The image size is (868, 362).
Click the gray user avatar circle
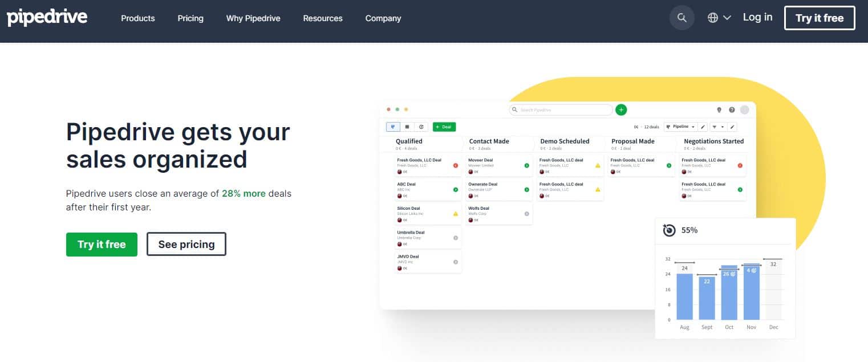(744, 110)
